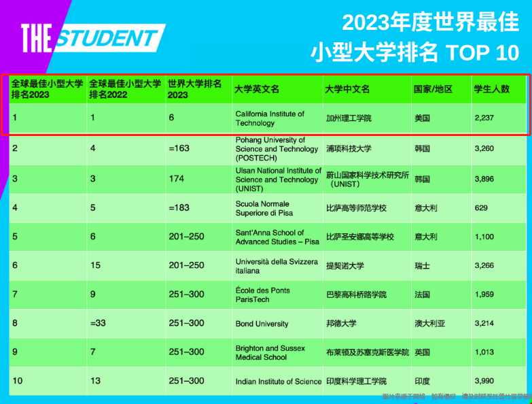Click the world rank '=183'
The width and height of the screenshot is (532, 404).
(x=179, y=207)
